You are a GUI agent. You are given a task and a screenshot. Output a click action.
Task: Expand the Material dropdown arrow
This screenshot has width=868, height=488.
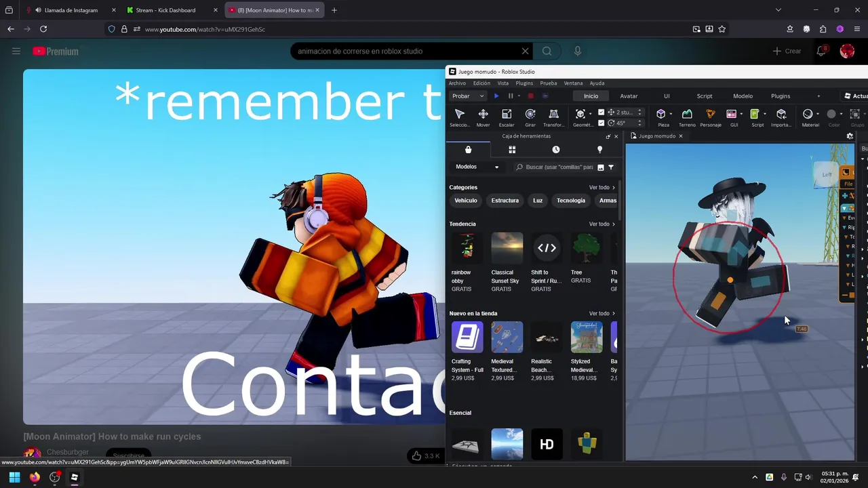[x=817, y=114]
